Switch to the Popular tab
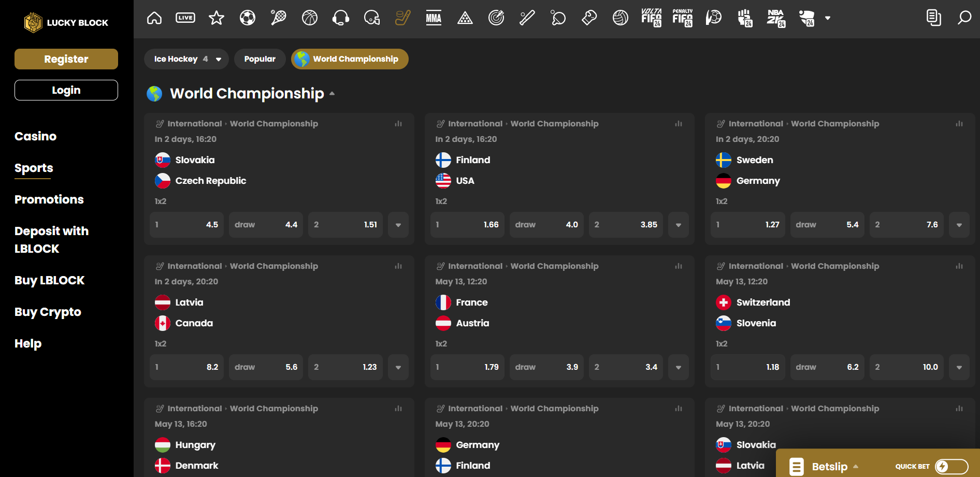The width and height of the screenshot is (980, 477). click(260, 59)
